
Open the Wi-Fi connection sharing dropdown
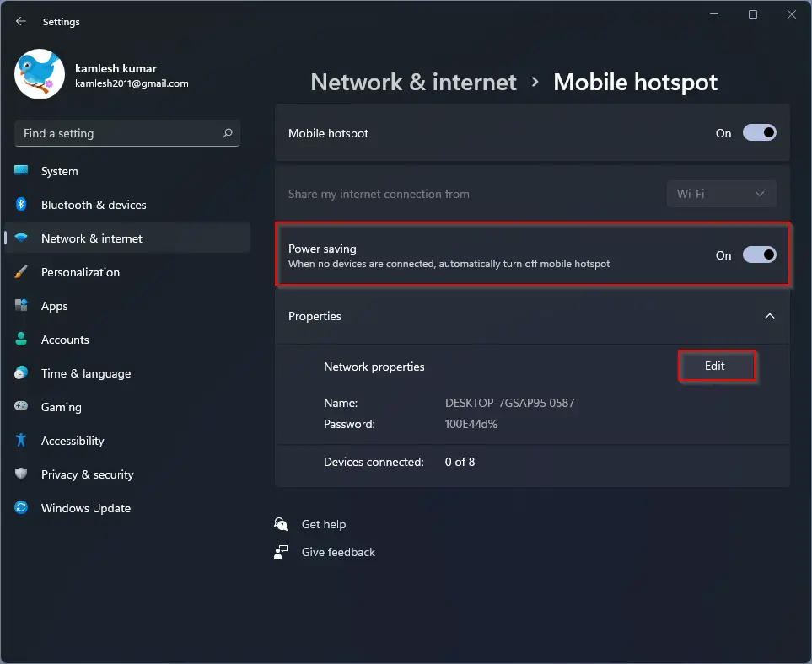[722, 194]
